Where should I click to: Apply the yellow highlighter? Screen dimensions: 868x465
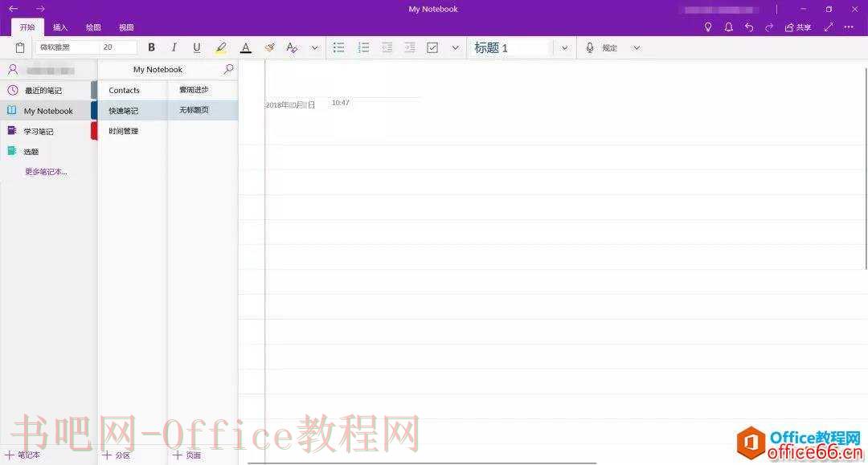(x=221, y=47)
